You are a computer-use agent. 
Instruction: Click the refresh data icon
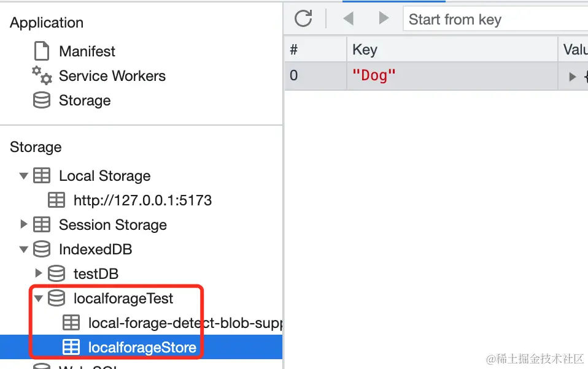[x=304, y=18]
